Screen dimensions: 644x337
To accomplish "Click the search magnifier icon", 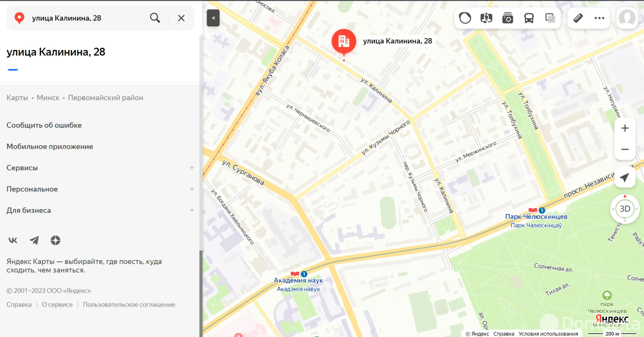I will (155, 18).
